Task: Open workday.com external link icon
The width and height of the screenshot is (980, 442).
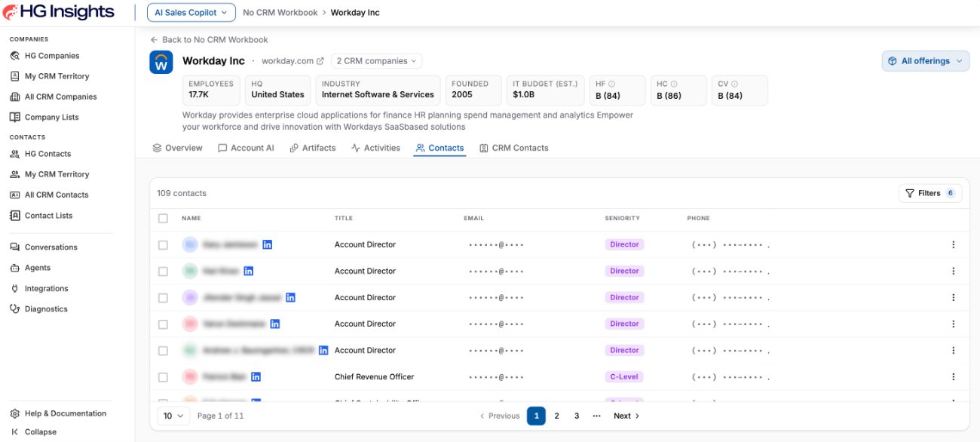Action: 320,61
